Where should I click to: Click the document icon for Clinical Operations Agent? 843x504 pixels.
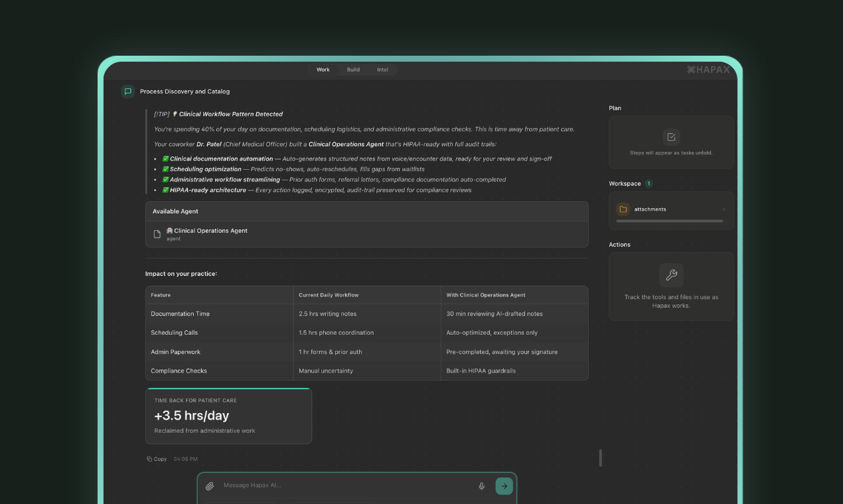pos(157,234)
